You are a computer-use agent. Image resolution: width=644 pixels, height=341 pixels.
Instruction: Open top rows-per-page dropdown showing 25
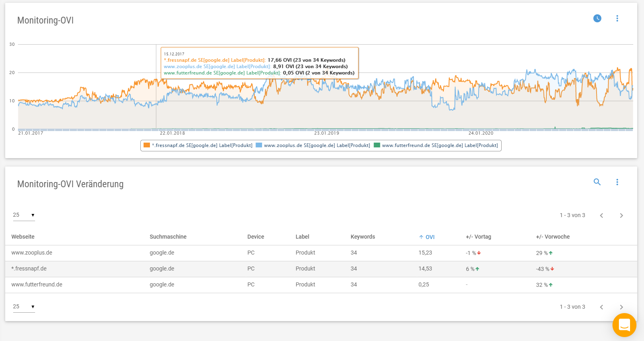coord(24,215)
